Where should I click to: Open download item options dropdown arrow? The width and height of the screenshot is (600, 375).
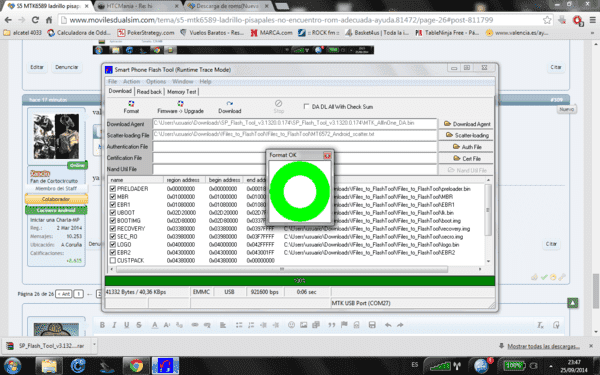[x=94, y=344]
